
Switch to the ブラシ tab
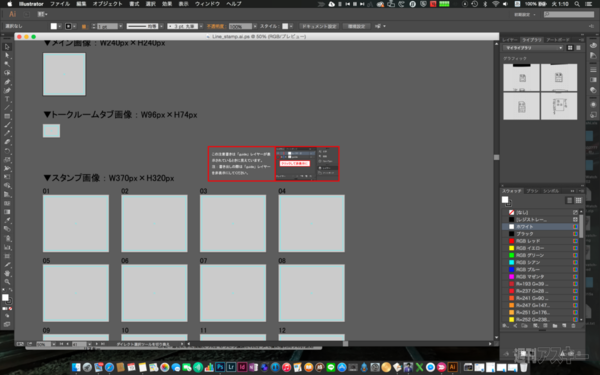pos(532,191)
